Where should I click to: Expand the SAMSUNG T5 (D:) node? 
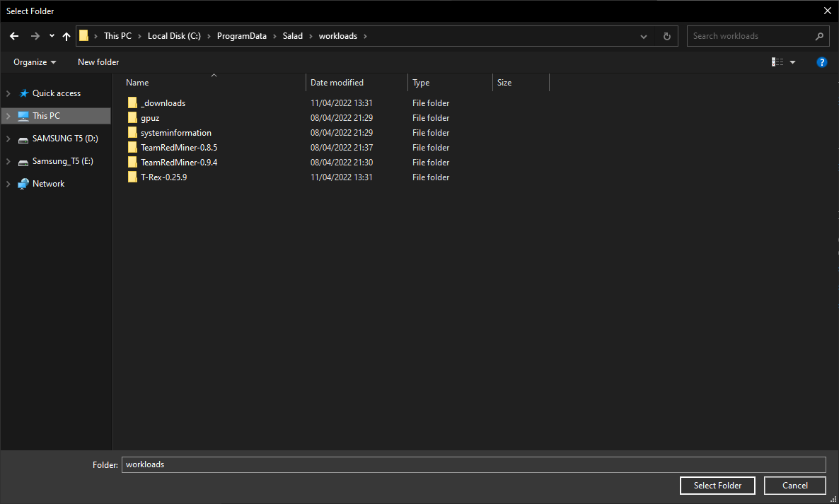click(x=8, y=139)
